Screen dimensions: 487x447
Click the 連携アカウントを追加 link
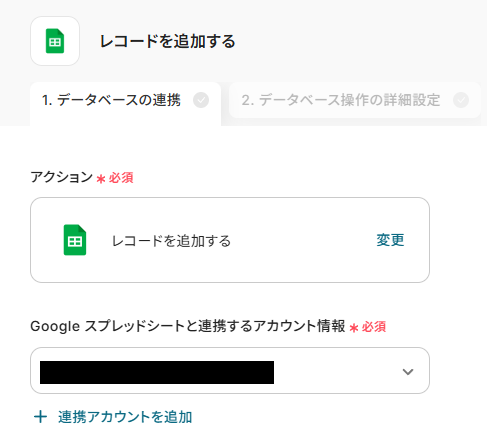point(125,417)
